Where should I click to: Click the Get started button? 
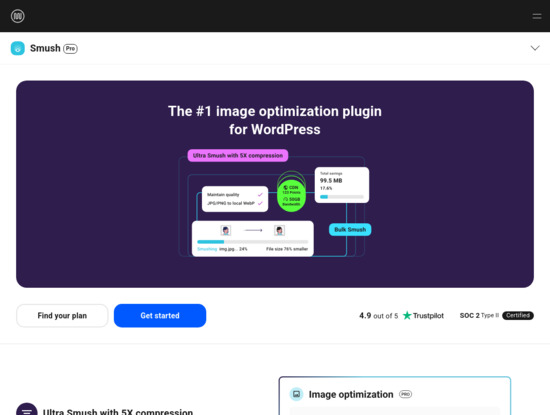pyautogui.click(x=160, y=316)
